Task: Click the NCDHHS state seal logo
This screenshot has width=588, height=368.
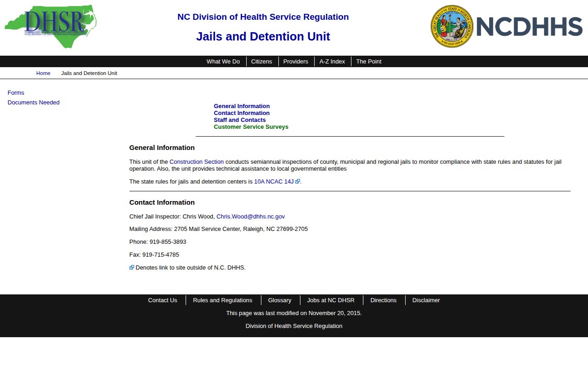Action: coord(507,27)
